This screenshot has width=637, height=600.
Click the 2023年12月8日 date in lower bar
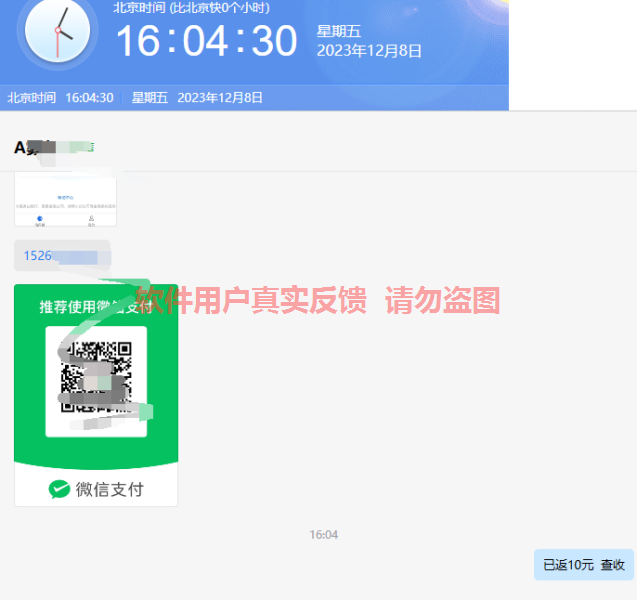pos(220,98)
